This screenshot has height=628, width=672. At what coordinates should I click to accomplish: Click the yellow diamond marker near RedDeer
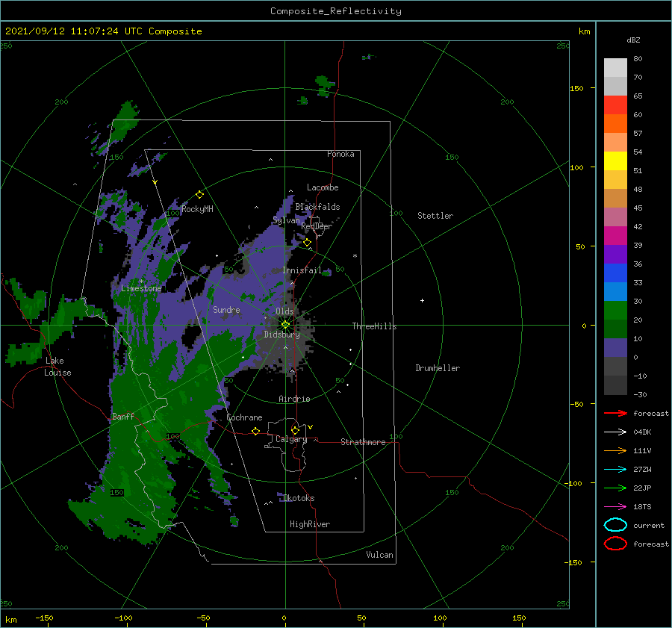[308, 243]
